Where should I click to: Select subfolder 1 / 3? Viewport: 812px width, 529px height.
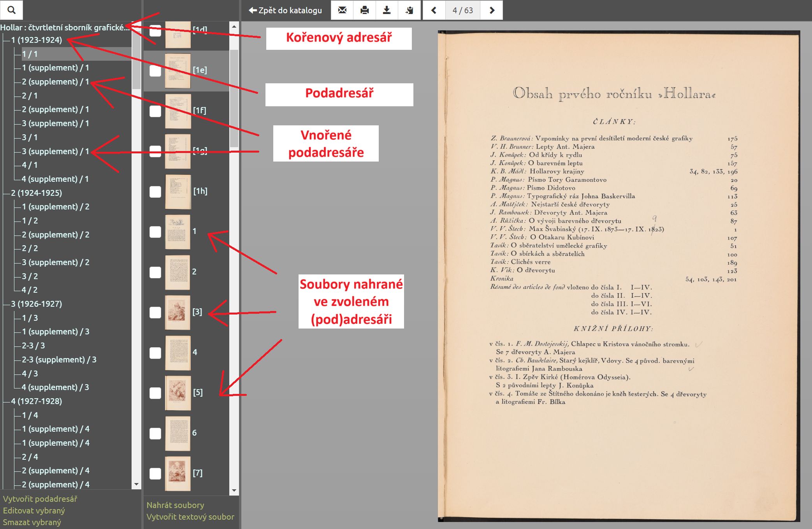click(x=30, y=318)
